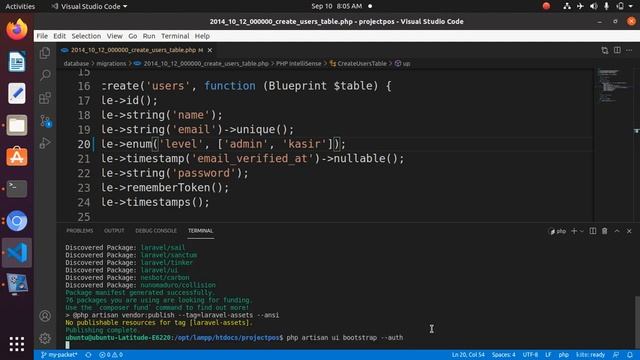
Task: Open the Go menu
Action: (133, 36)
